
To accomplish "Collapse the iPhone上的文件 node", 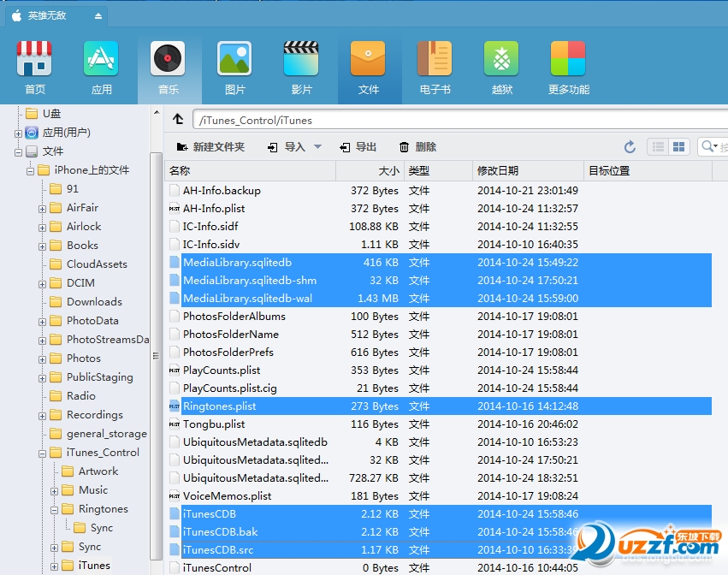I will (x=30, y=171).
